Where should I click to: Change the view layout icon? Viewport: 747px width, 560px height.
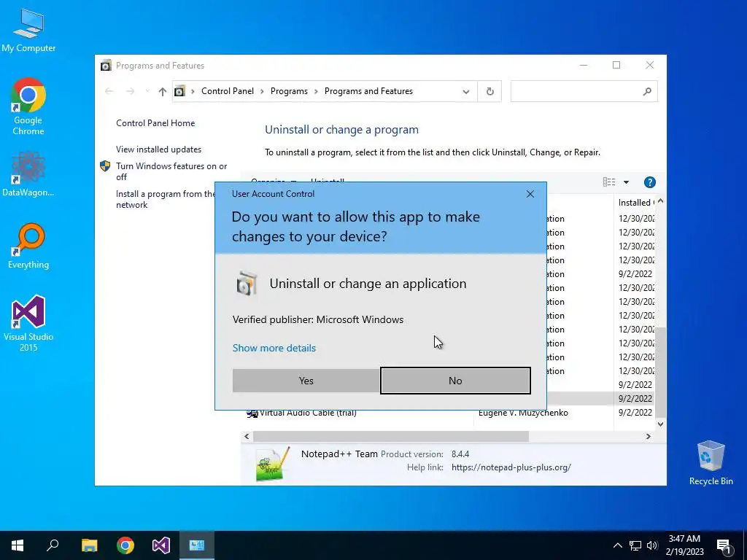click(x=609, y=182)
